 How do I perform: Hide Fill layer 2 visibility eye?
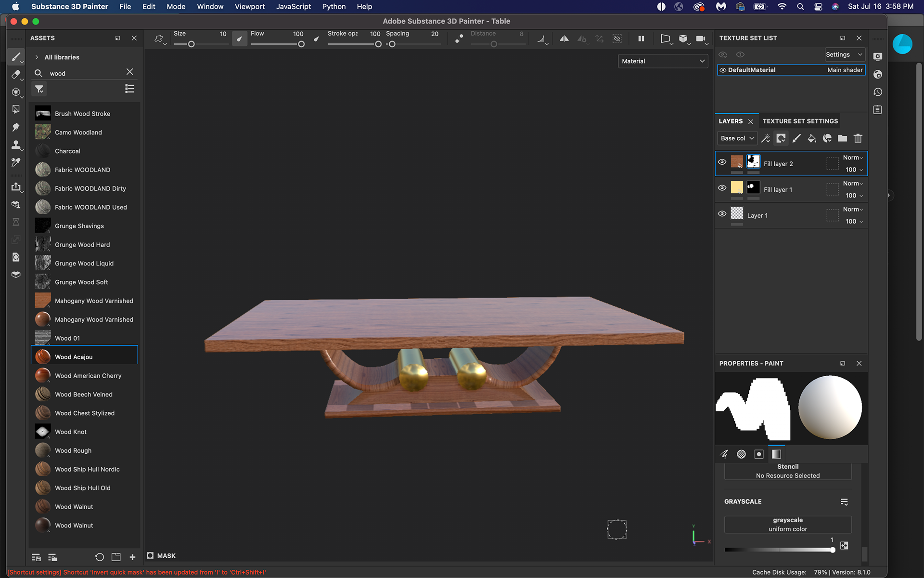722,162
